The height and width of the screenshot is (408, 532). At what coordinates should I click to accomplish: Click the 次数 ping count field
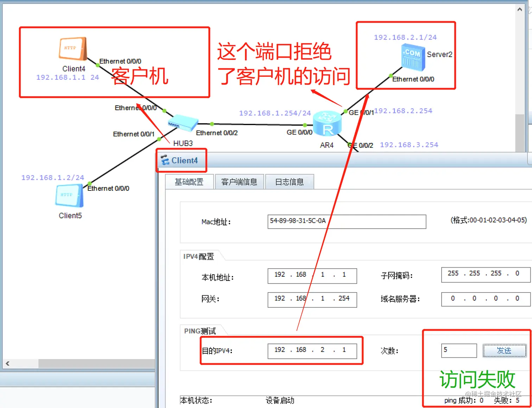pos(459,351)
